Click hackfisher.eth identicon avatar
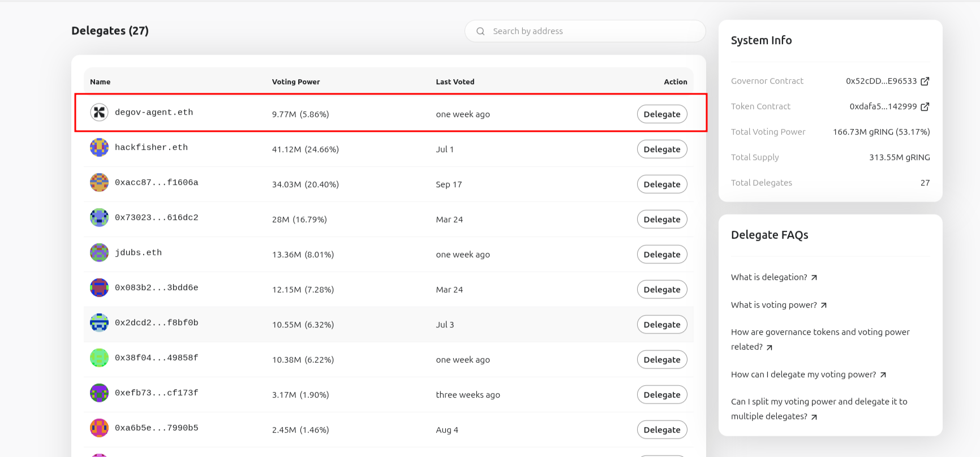 [99, 148]
